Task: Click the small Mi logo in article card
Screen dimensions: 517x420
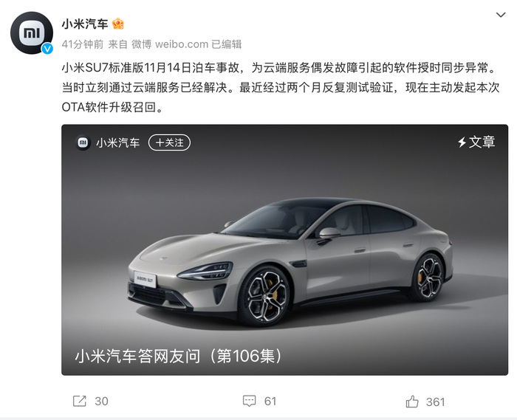Action: (x=83, y=142)
